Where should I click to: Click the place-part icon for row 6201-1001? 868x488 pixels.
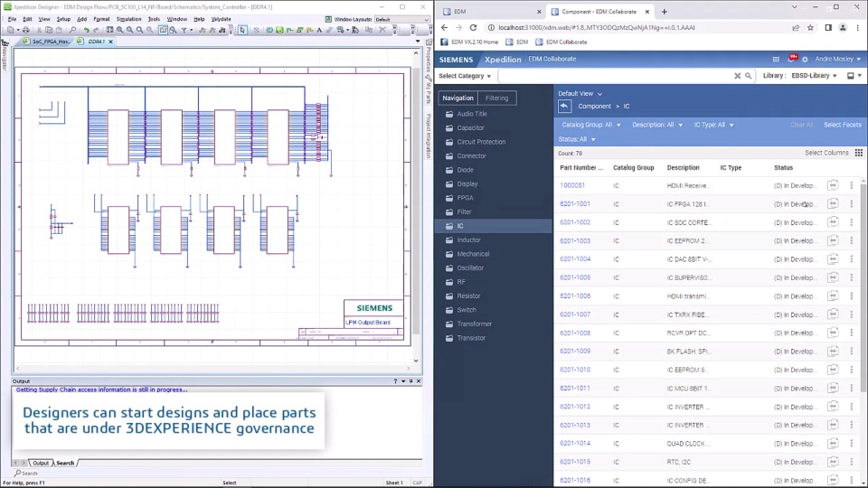[x=833, y=203]
